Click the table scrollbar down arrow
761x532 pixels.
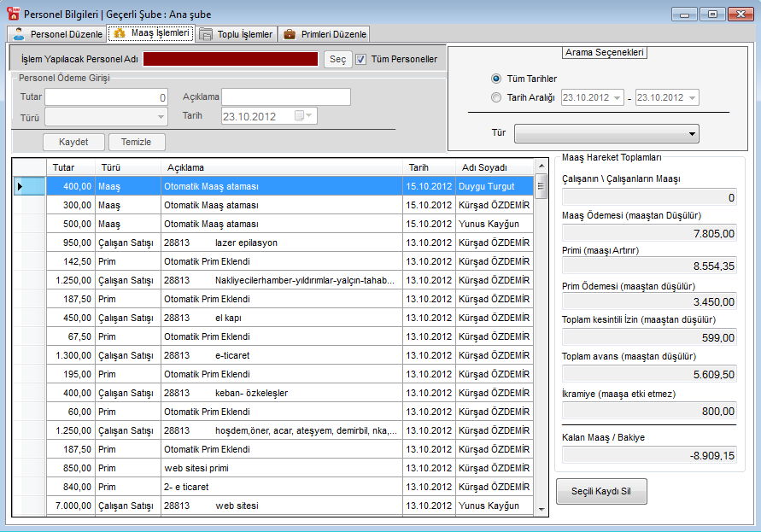click(540, 509)
